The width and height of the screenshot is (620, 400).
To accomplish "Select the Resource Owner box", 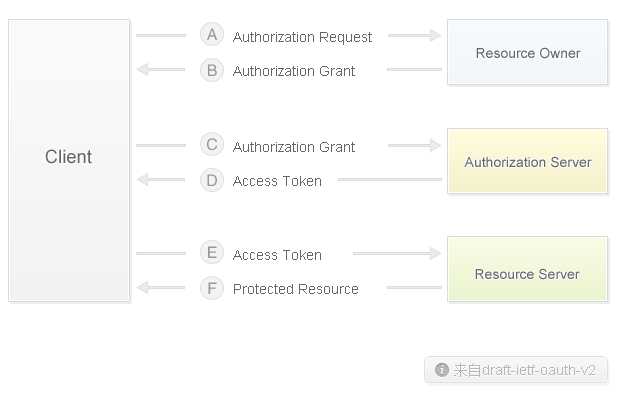I will [527, 52].
